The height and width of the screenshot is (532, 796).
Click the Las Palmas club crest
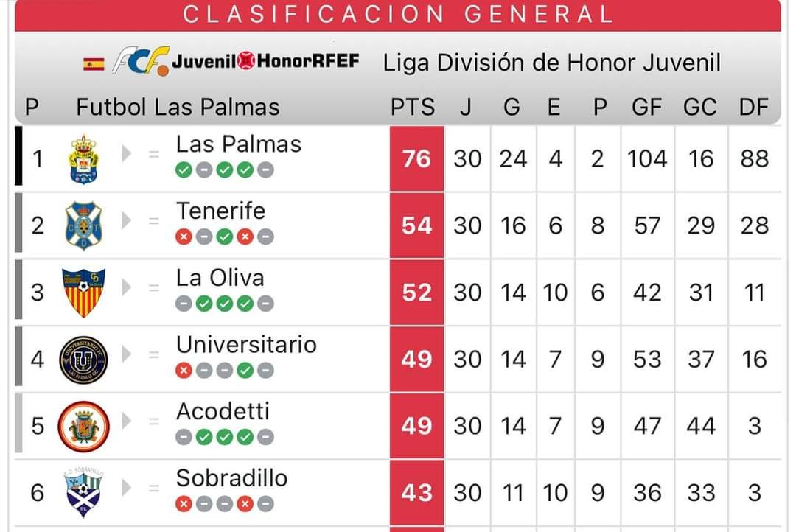tap(83, 159)
